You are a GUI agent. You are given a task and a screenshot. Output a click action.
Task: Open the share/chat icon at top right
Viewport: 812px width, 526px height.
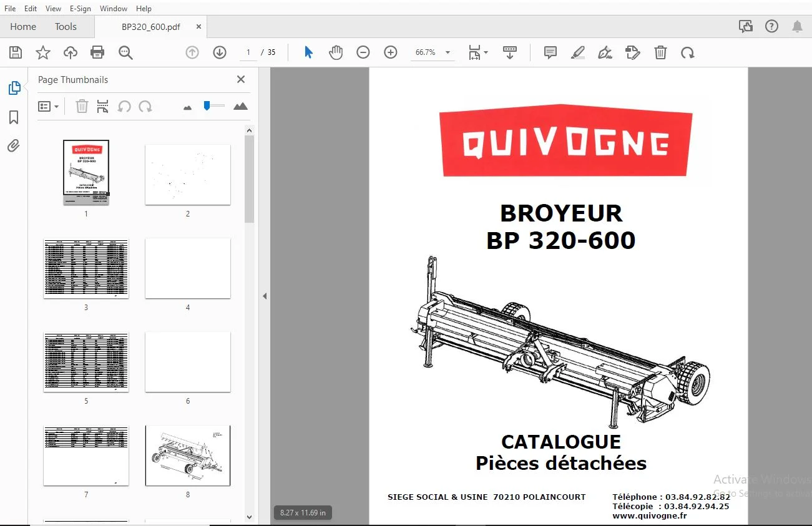coord(745,26)
